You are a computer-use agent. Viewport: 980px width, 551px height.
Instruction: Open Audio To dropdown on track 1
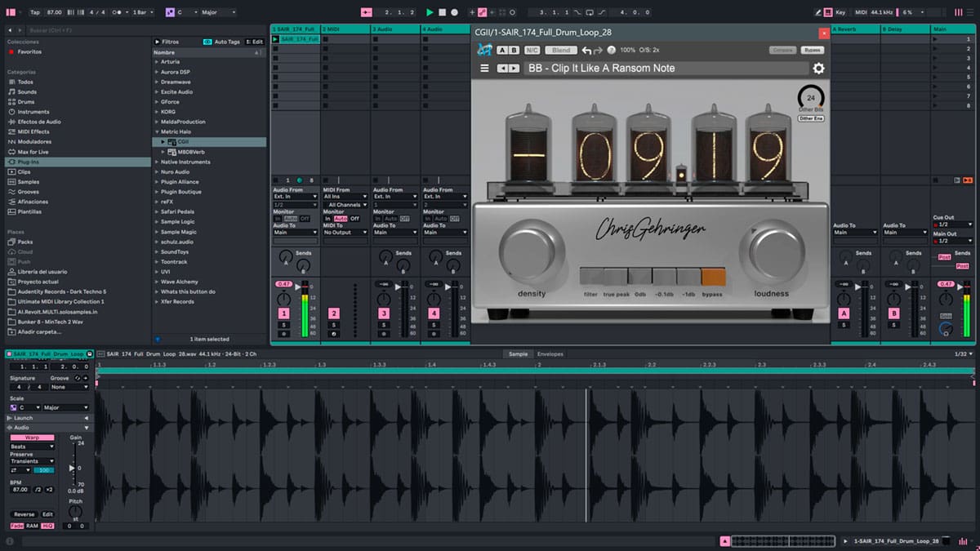[x=295, y=232]
